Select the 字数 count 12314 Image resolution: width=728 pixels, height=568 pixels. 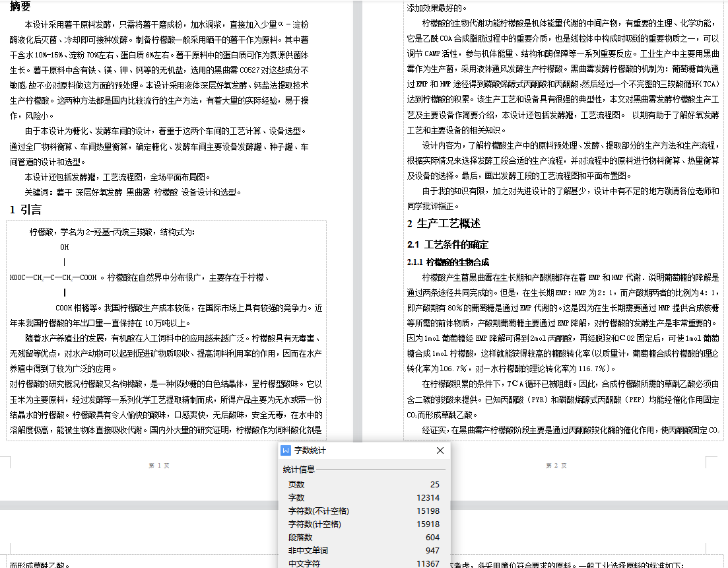[x=428, y=497]
